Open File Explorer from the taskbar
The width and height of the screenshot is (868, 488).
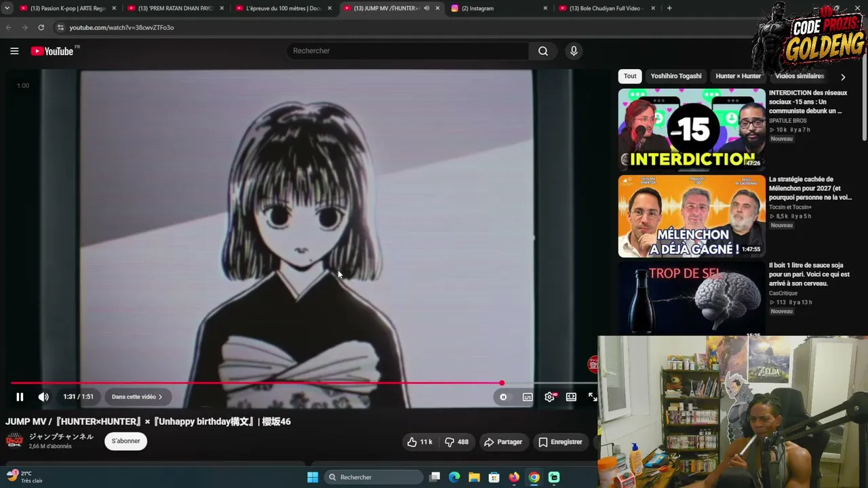[x=474, y=477]
